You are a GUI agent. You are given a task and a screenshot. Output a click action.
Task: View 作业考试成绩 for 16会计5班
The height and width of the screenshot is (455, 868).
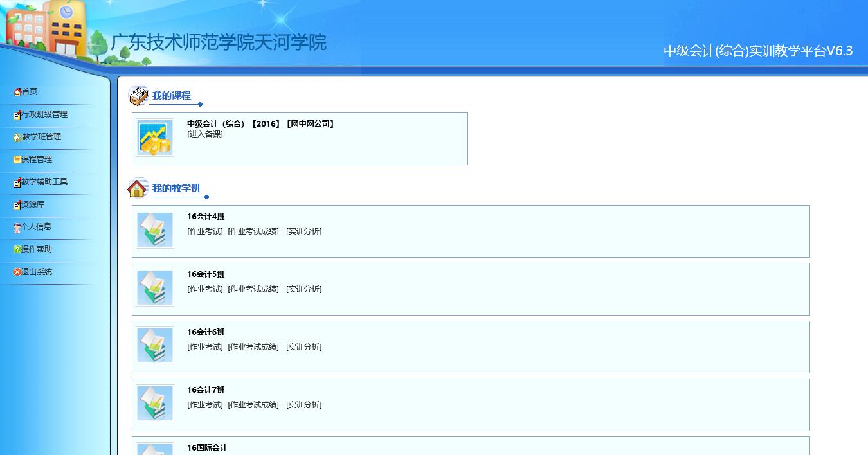[x=254, y=289]
